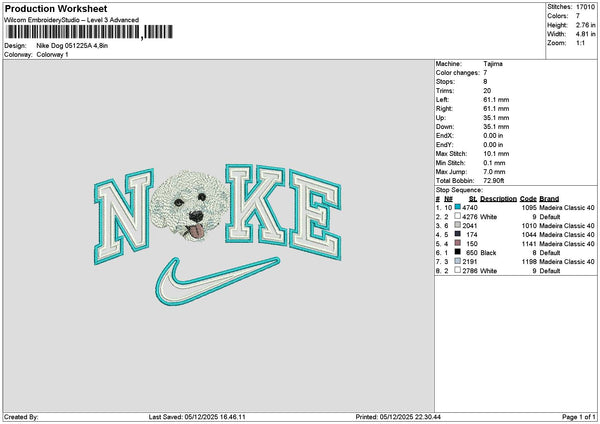Click the letter K in the design
This screenshot has height=424, width=600.
(255, 205)
